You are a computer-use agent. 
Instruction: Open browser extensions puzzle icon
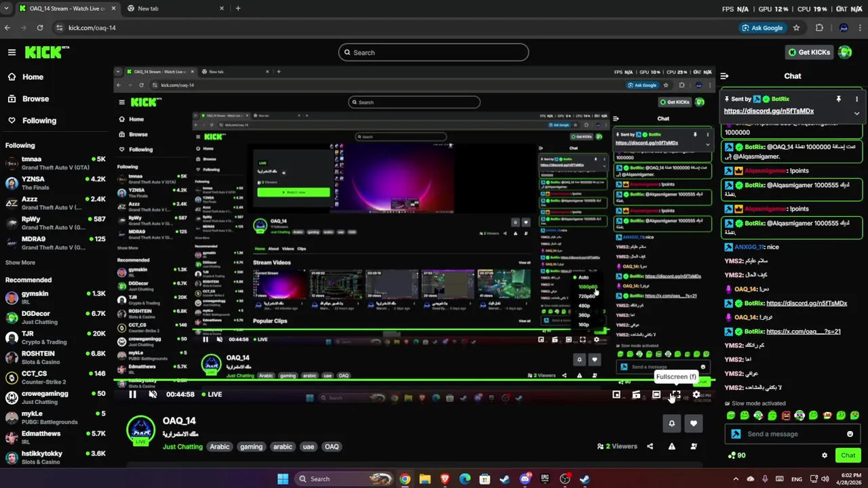(x=819, y=28)
